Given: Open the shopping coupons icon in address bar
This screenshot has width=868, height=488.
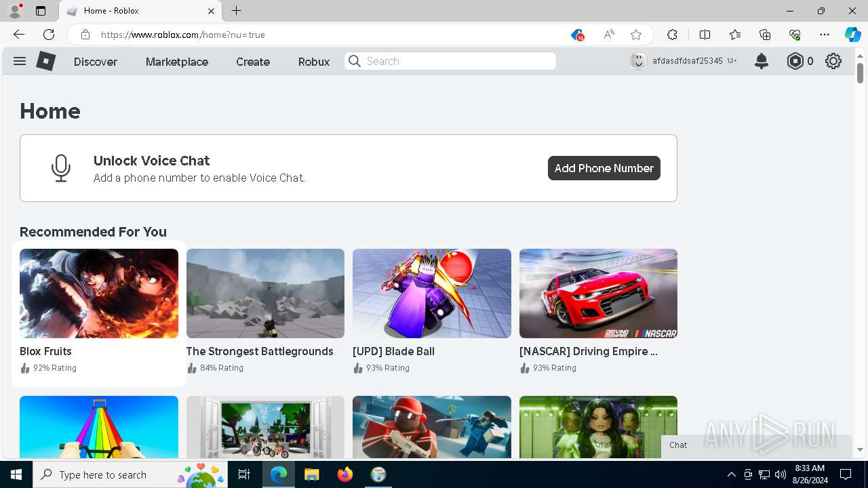Looking at the screenshot, I should coord(577,35).
